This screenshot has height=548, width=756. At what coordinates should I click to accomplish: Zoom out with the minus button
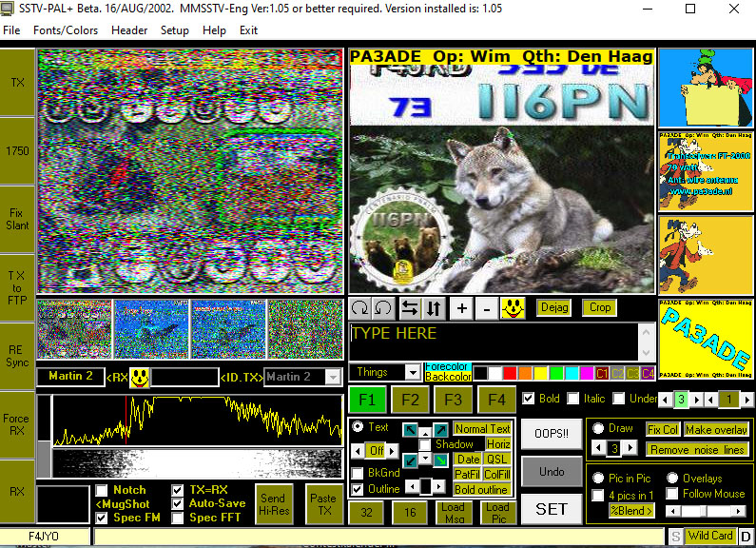coord(487,307)
